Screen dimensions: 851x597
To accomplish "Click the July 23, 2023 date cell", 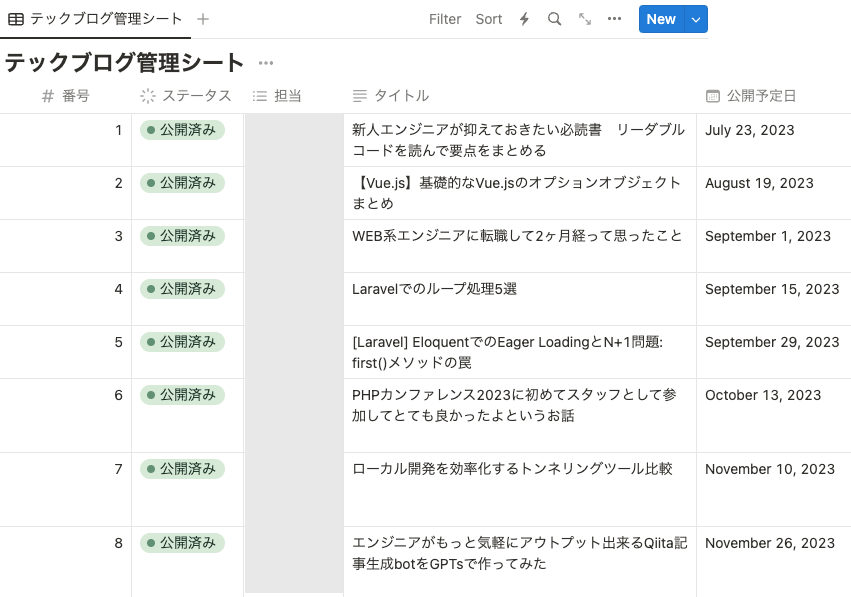I will [x=749, y=130].
